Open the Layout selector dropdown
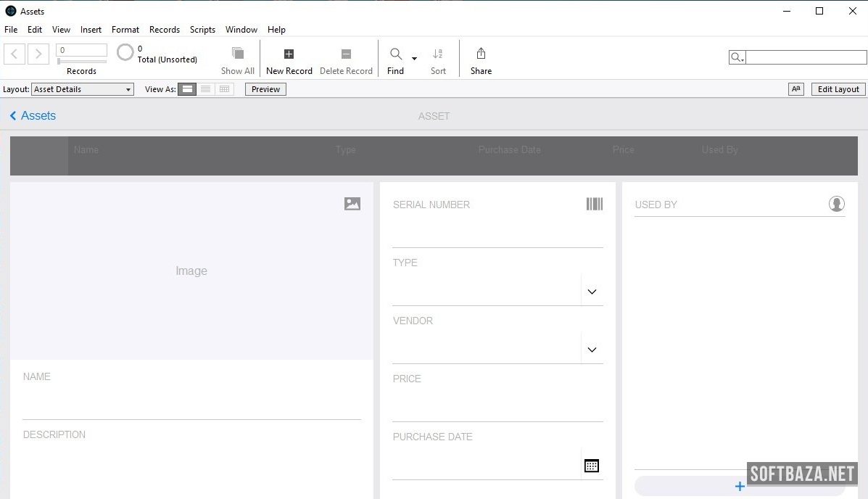The height and width of the screenshot is (499, 868). [83, 89]
